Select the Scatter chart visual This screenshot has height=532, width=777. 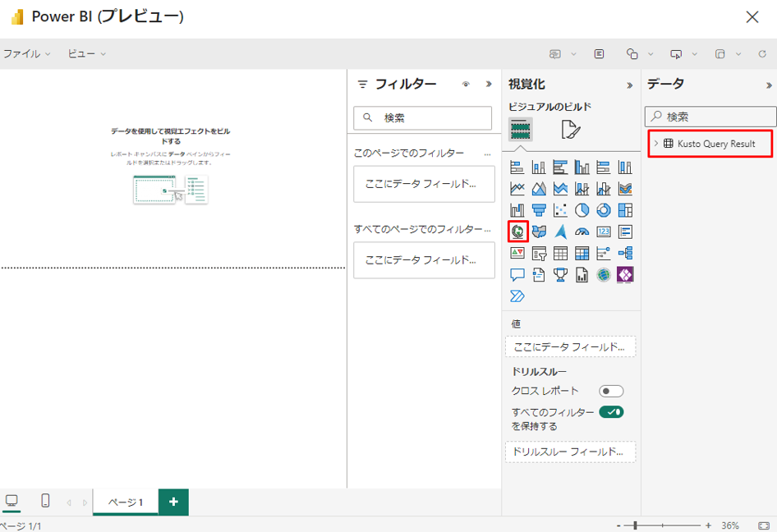[560, 210]
